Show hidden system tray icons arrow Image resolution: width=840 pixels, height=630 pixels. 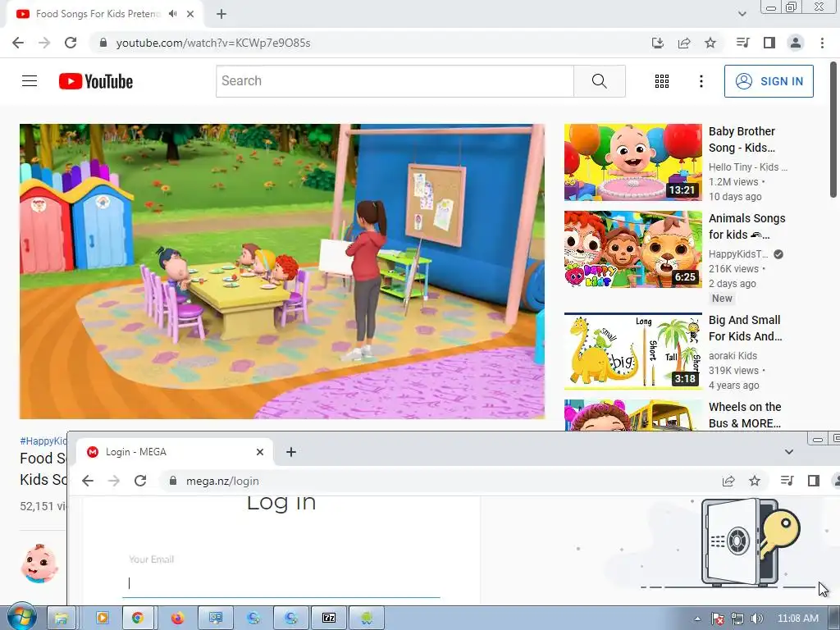697,619
